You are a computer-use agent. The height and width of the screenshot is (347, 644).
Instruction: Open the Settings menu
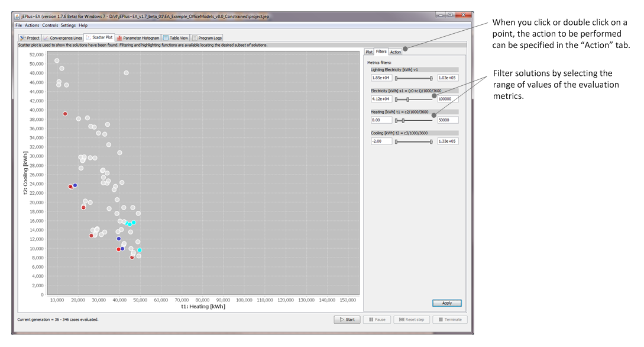(68, 25)
